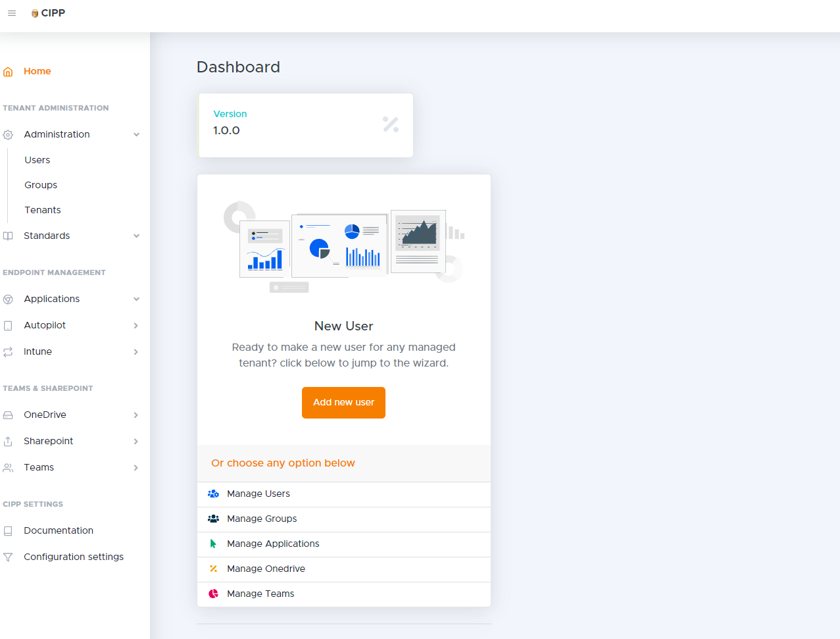Expand the Autopilot submenu arrow
840x639 pixels.
coord(136,326)
